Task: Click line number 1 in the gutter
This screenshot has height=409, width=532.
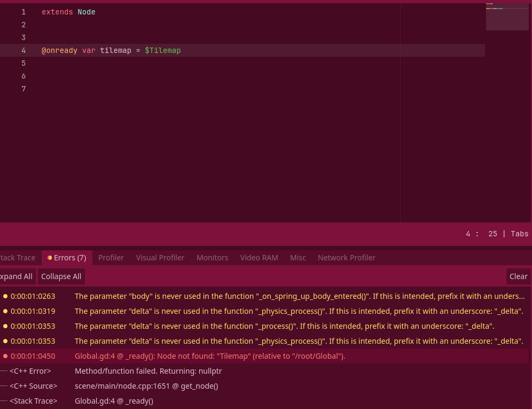Action: (x=24, y=12)
